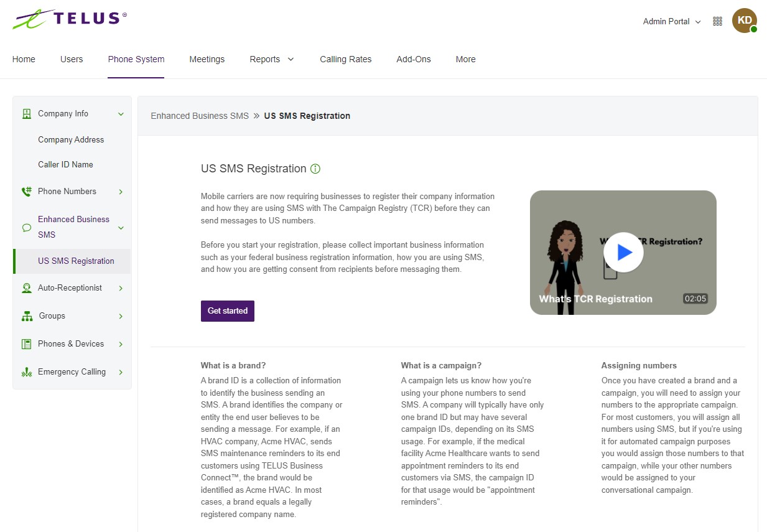Click the US SMS Registration page title
Screen dimensions: 767x532
tap(254, 169)
